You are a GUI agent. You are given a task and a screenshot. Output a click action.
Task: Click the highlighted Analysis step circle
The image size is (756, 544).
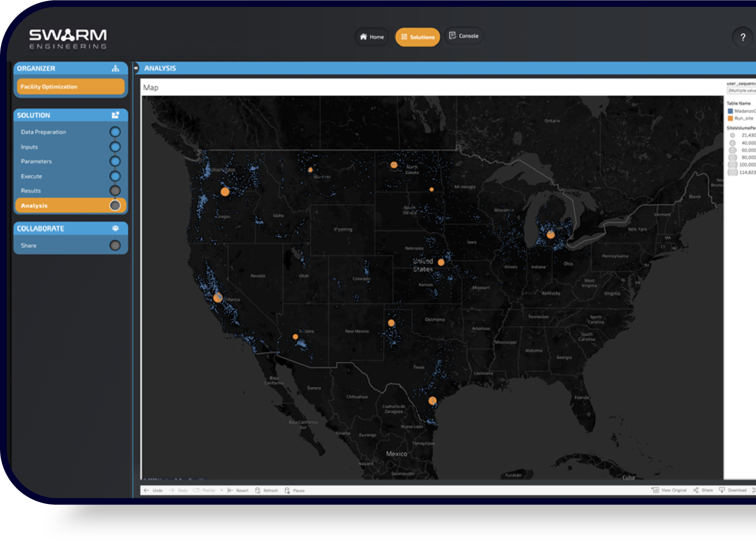click(x=115, y=206)
